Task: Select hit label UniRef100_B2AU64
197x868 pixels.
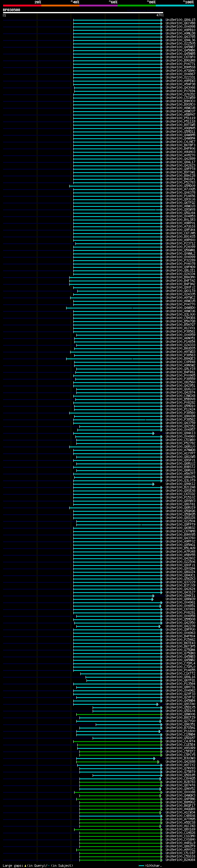Action: [x=180, y=860]
